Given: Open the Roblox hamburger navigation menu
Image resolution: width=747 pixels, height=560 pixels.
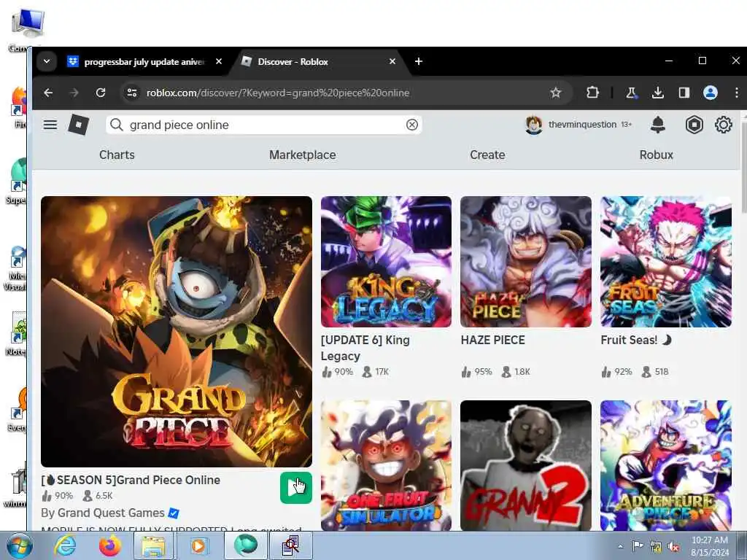Looking at the screenshot, I should coord(50,125).
